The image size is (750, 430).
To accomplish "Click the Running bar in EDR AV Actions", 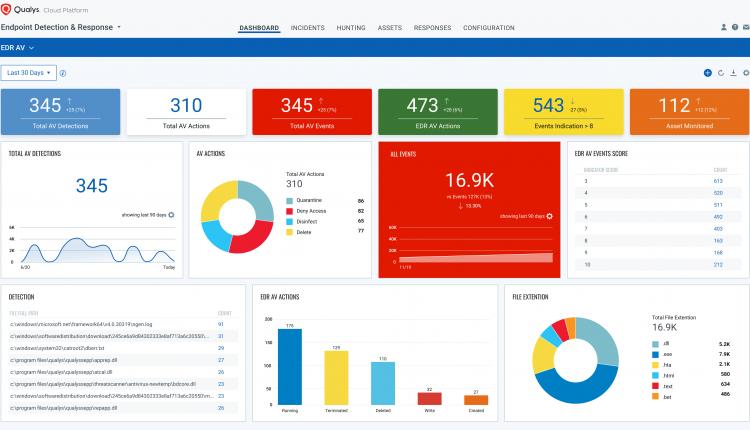I will pyautogui.click(x=290, y=367).
